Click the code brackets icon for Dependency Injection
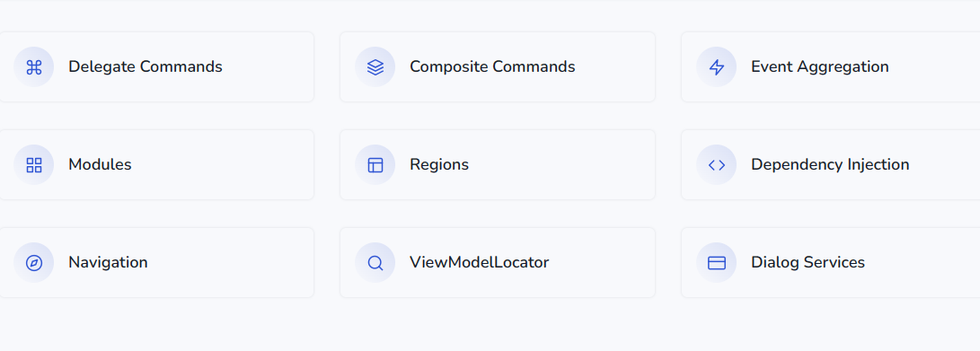980x351 pixels. [716, 165]
